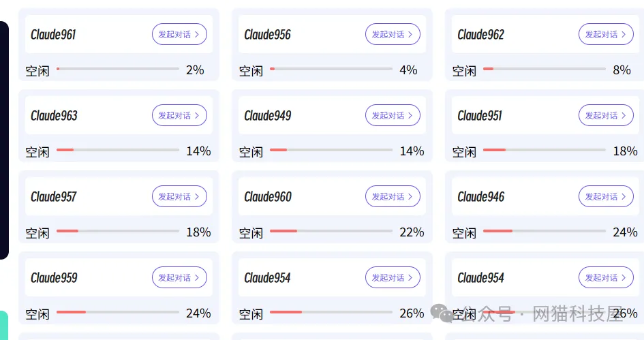Click the chevron arrow in Claude946's button
The image size is (644, 340).
click(624, 196)
